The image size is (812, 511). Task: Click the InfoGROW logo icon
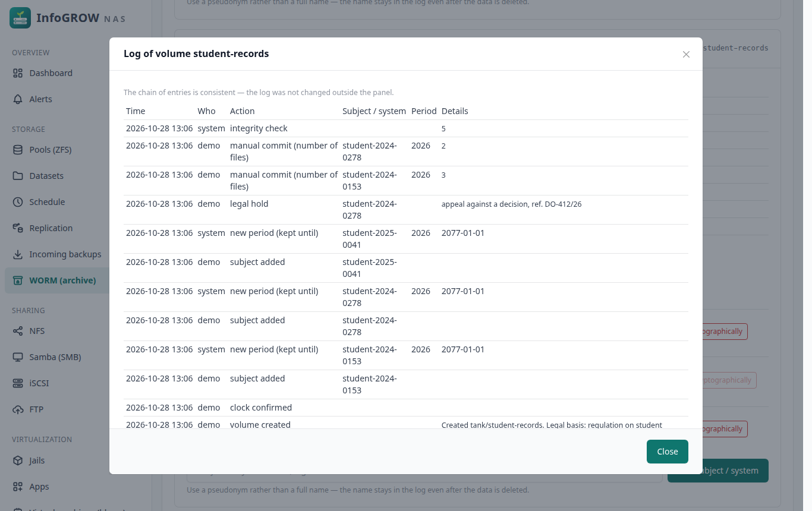[20, 18]
